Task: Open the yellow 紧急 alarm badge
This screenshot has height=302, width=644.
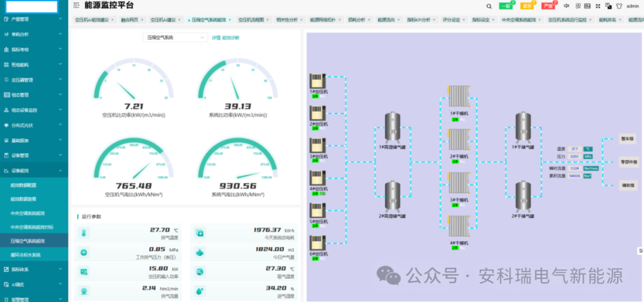Action: pyautogui.click(x=527, y=6)
